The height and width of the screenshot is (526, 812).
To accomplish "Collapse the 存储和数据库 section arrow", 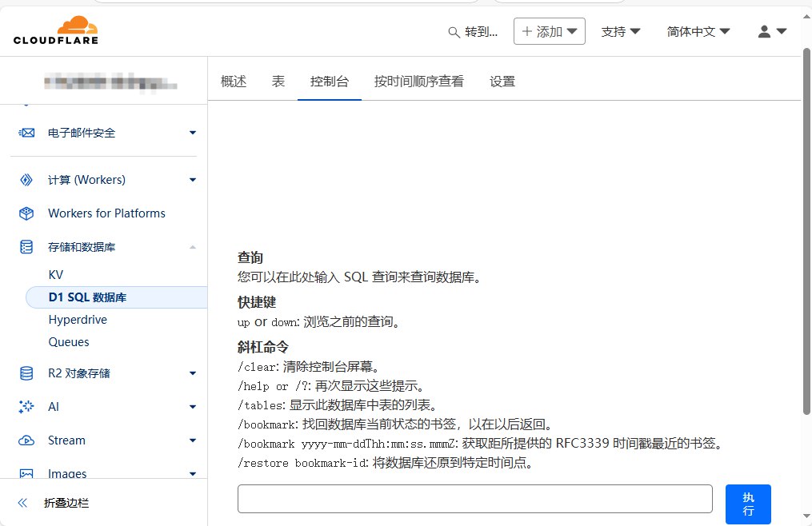I will click(193, 247).
